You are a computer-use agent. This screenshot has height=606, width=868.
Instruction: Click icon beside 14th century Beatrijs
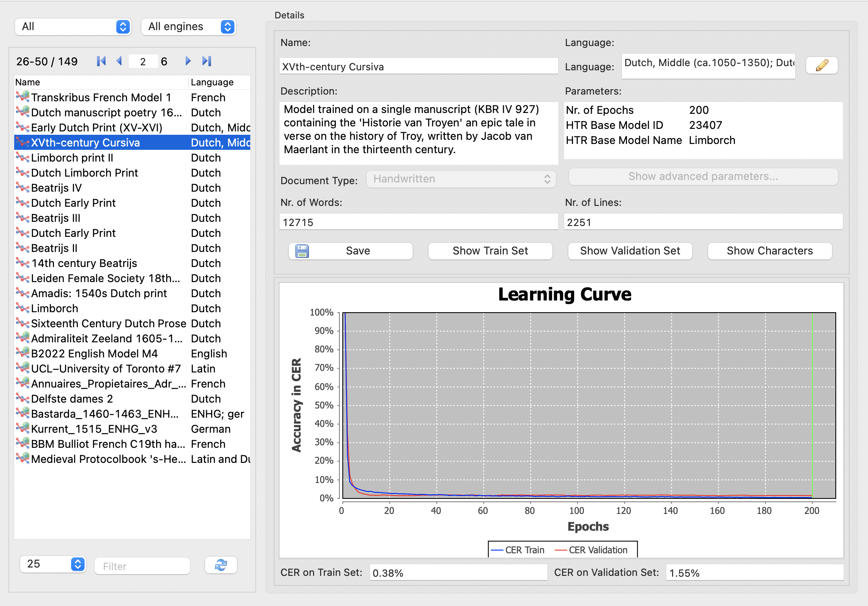tap(23, 262)
